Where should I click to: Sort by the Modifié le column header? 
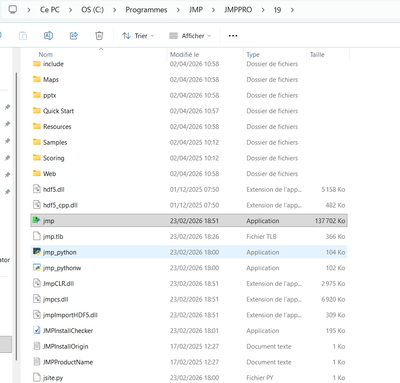184,54
